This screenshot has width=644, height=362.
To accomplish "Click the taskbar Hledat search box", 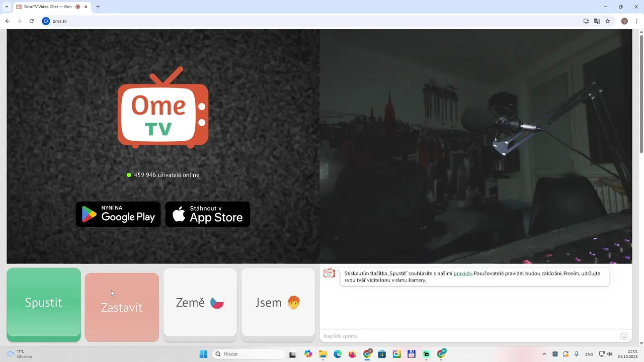I will [249, 354].
